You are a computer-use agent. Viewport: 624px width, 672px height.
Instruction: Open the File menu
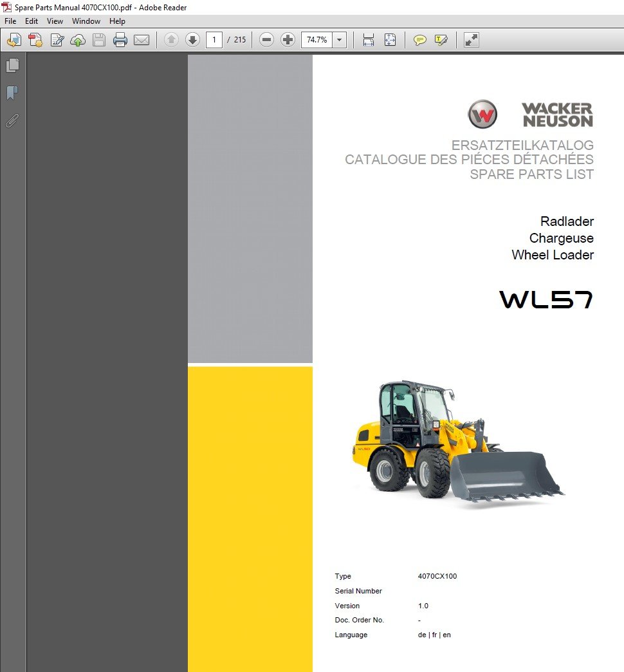point(10,21)
